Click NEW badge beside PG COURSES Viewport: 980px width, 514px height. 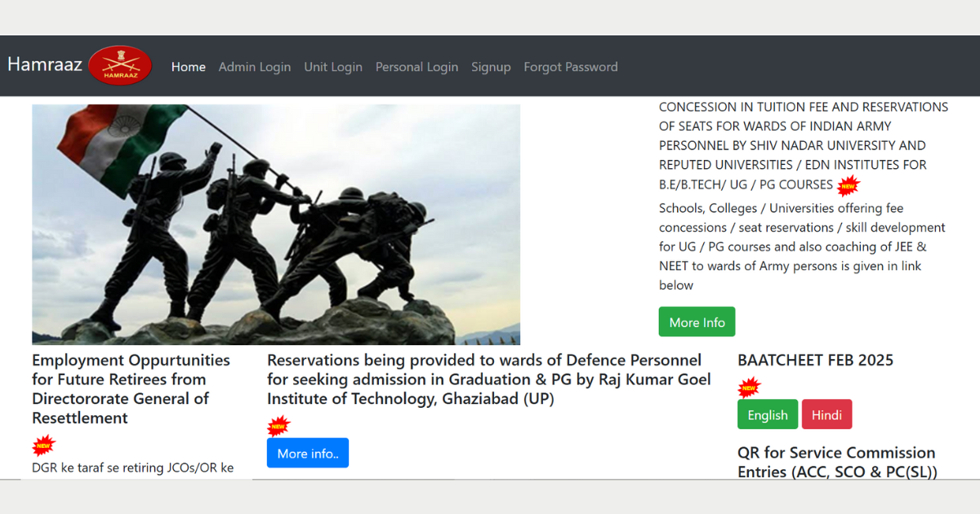click(849, 185)
